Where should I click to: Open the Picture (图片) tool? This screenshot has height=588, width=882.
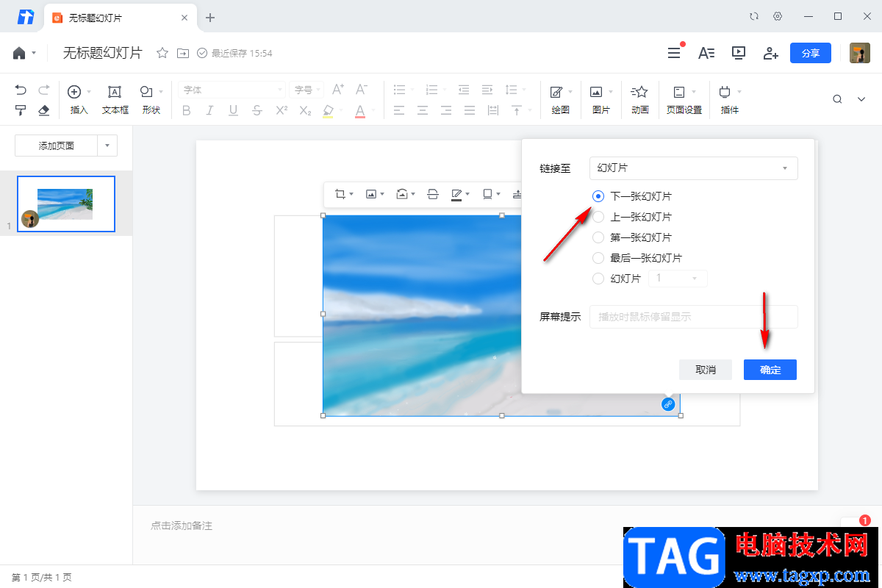click(600, 100)
